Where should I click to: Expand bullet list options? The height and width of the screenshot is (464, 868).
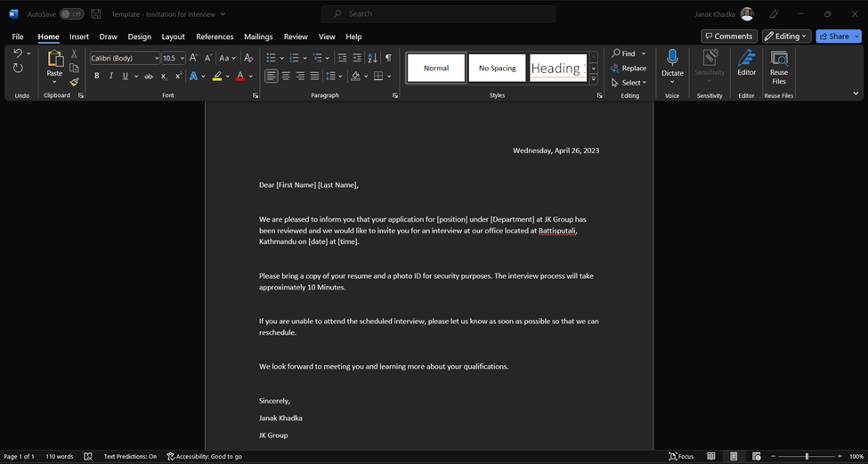click(281, 58)
